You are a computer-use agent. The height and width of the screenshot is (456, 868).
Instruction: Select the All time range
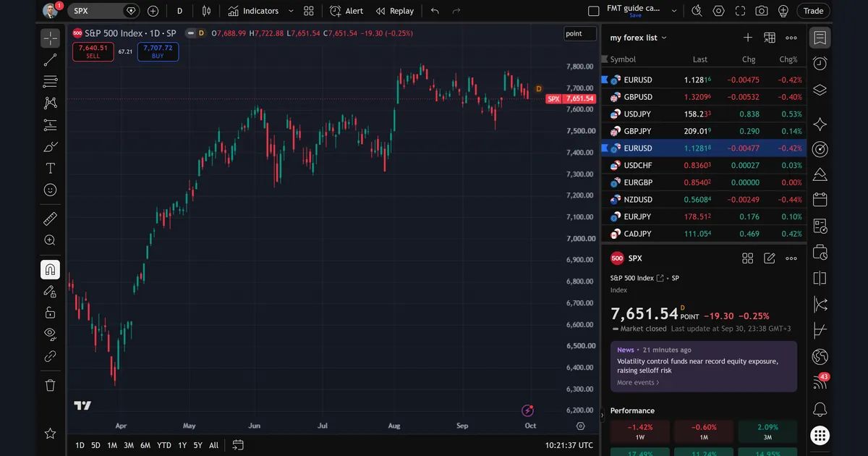tap(214, 445)
